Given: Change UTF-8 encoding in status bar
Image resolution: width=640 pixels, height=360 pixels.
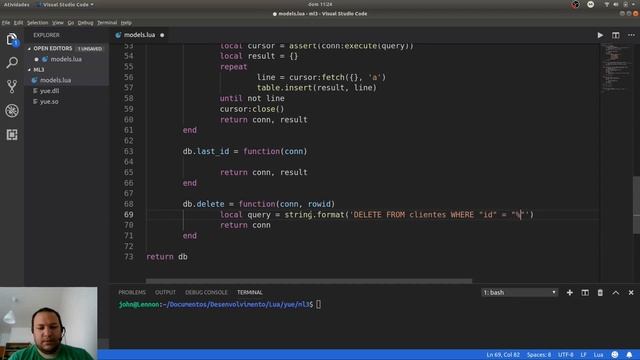Looking at the screenshot, I should pos(566,355).
